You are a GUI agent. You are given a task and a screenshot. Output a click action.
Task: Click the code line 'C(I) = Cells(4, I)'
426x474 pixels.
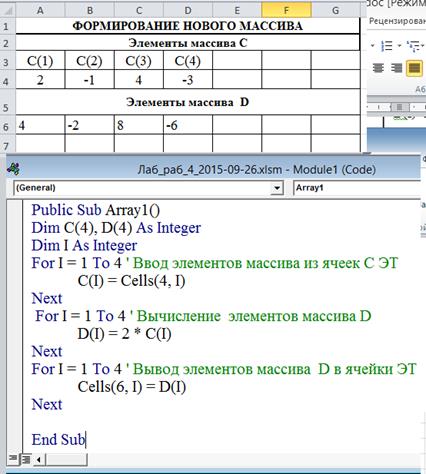coord(131,281)
